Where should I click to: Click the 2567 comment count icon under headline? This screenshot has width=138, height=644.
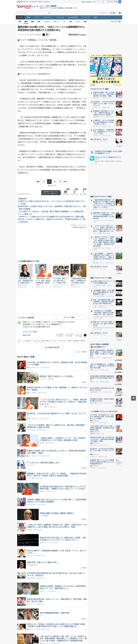click(x=33, y=35)
